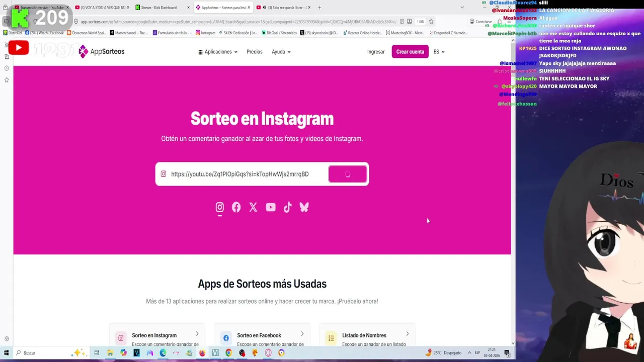Click the Ingresar link
The image size is (644, 362).
[x=376, y=52]
